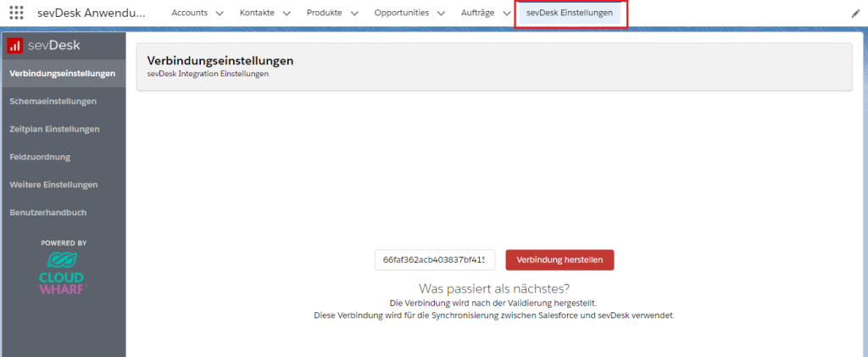Viewport: 868px width, 357px height.
Task: Open Zeitplan Einstellungen in sidebar
Action: click(54, 129)
